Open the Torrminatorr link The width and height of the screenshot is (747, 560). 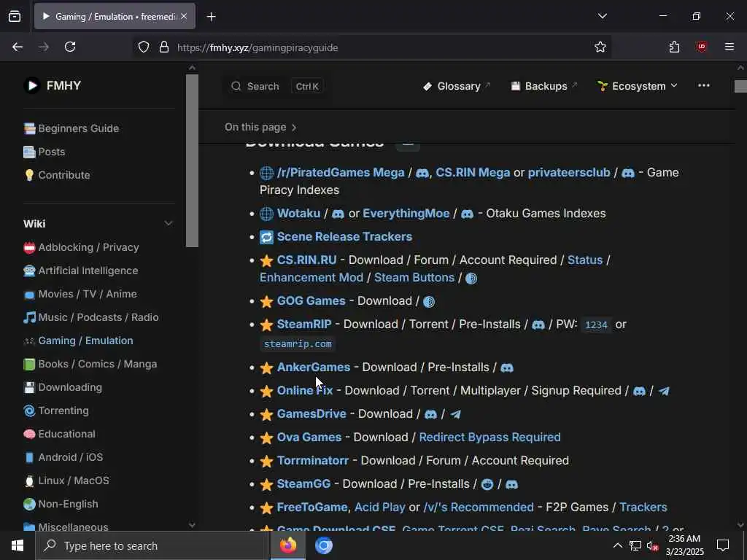tap(313, 461)
